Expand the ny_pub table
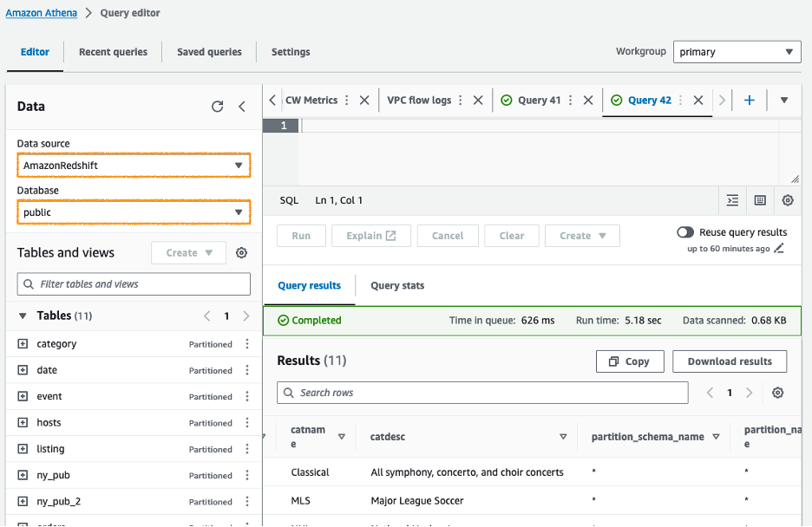Screen dimensions: 812x527 click(x=23, y=475)
